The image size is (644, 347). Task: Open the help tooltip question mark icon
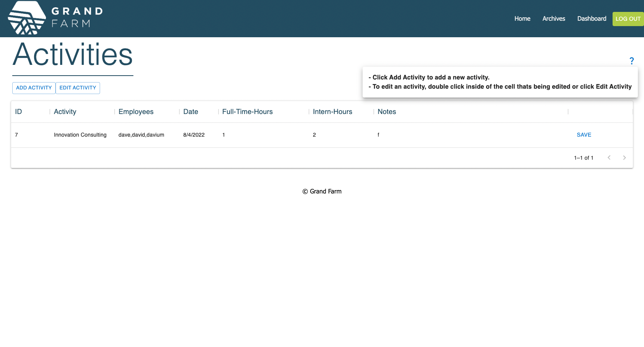pos(632,61)
